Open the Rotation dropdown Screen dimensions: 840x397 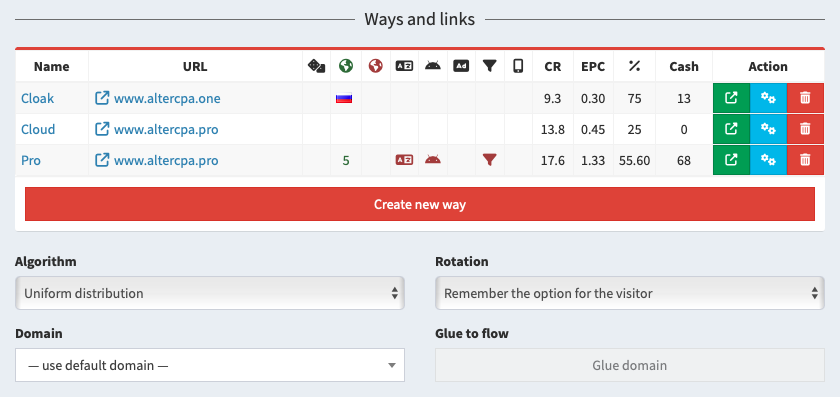(x=629, y=293)
